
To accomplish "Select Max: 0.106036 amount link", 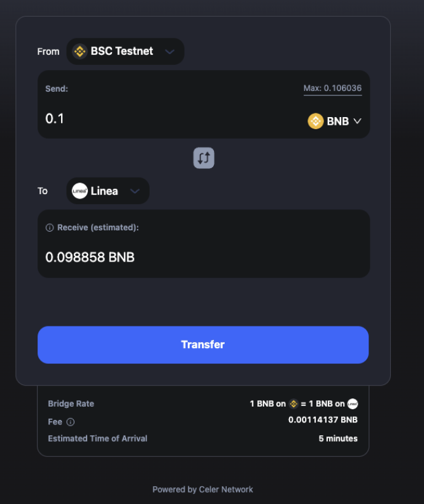I will [333, 88].
